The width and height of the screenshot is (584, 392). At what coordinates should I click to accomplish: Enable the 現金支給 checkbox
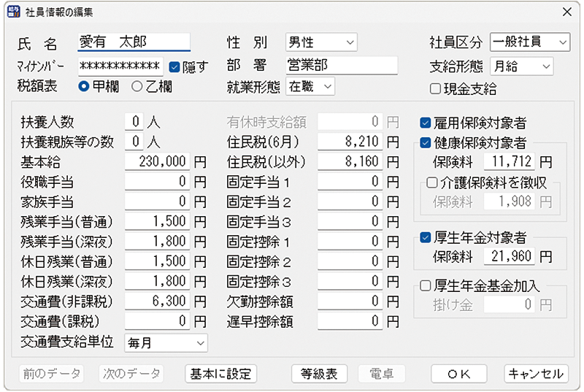pyautogui.click(x=435, y=89)
